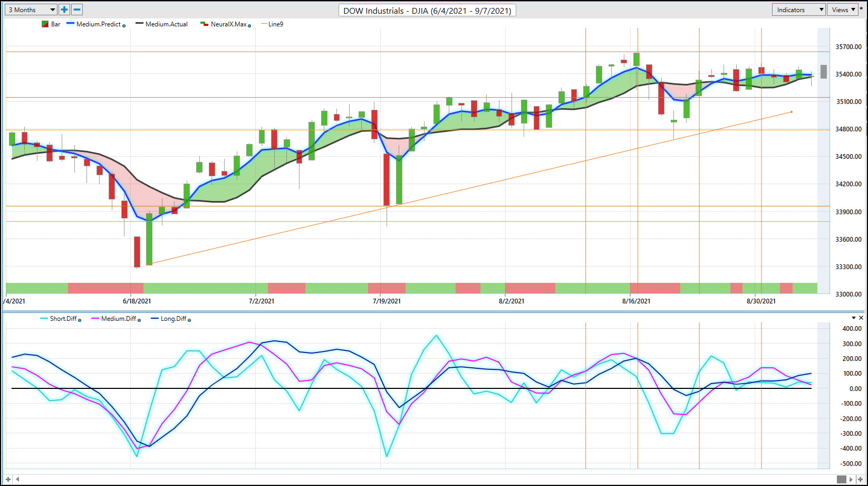Viewport: 868px width, 486px height.
Task: Click the NeuralX.Max legend label
Action: 229,24
